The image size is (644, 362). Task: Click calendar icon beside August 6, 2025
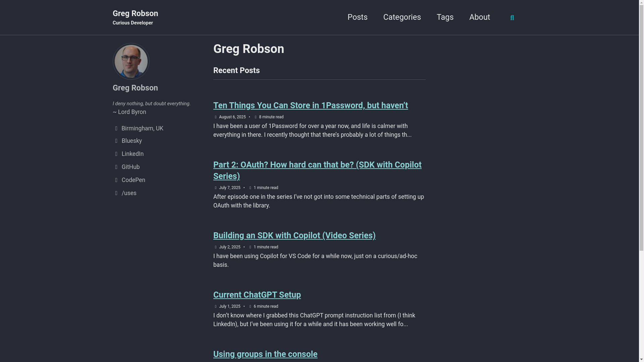coord(216,117)
